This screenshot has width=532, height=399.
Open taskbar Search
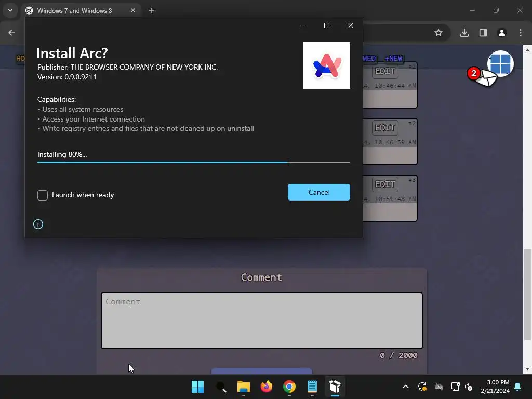coord(221,387)
